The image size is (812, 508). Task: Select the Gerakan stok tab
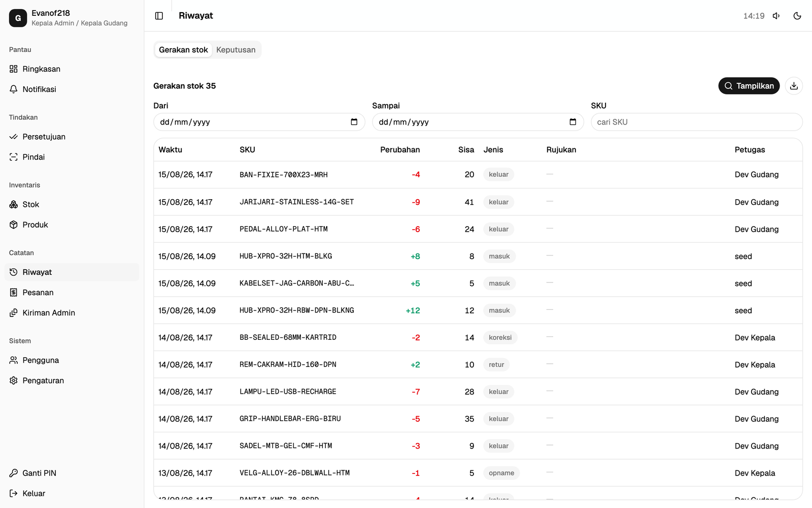pyautogui.click(x=183, y=50)
